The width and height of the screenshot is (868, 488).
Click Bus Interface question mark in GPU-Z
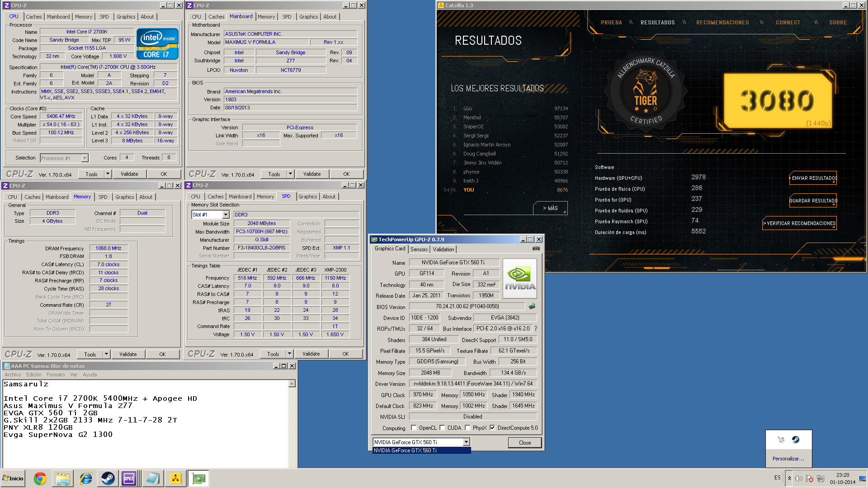click(x=536, y=328)
